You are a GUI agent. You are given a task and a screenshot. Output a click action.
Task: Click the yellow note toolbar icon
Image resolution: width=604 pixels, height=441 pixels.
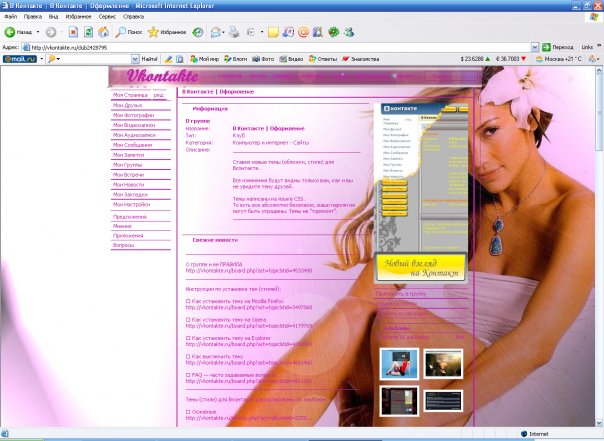point(273,32)
